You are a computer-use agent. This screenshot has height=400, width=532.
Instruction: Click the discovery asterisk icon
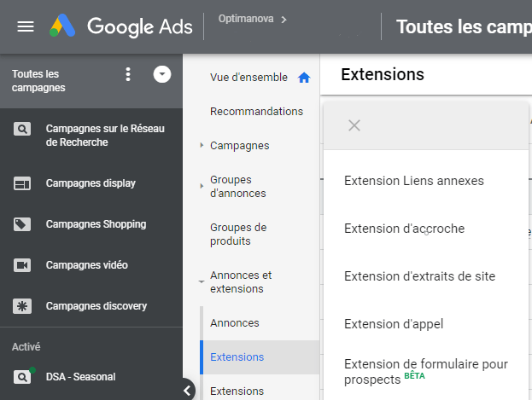tap(22, 306)
